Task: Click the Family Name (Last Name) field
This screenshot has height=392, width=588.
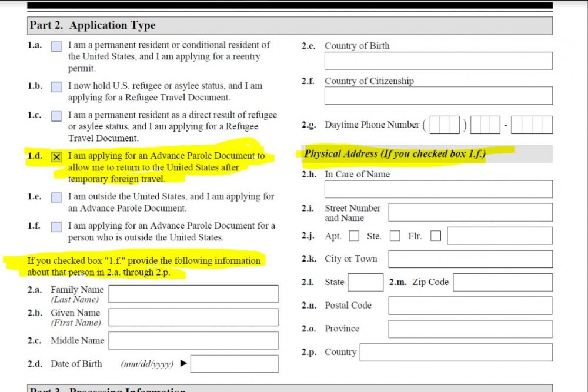Action: pos(193,294)
